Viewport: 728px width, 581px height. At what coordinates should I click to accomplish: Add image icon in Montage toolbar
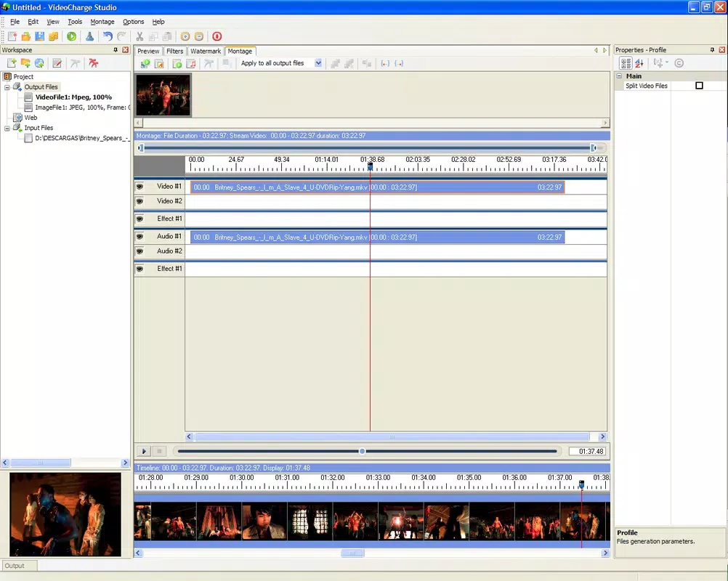(159, 64)
